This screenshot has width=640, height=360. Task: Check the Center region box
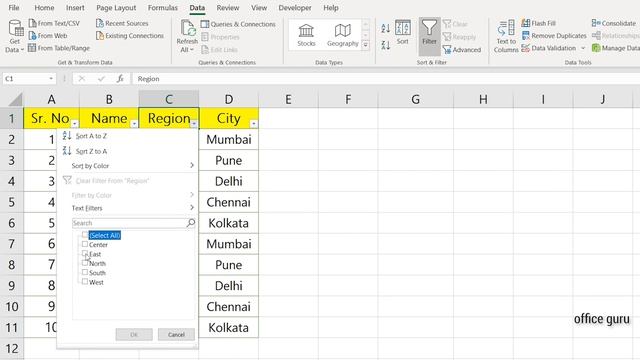click(x=85, y=244)
